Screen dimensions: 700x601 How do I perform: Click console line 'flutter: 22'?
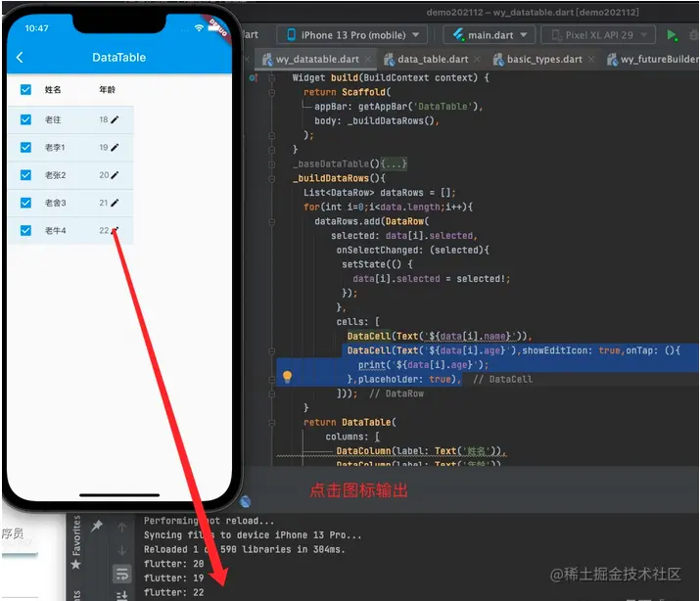tap(173, 592)
